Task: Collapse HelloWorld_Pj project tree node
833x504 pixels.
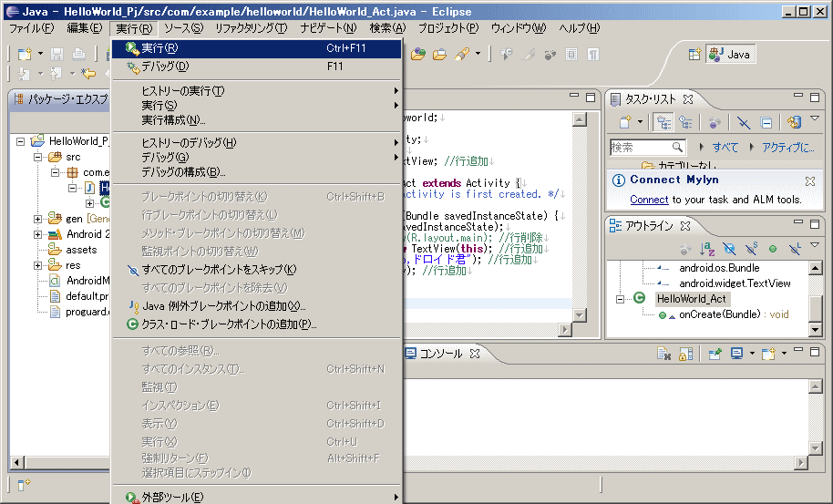Action: tap(21, 142)
